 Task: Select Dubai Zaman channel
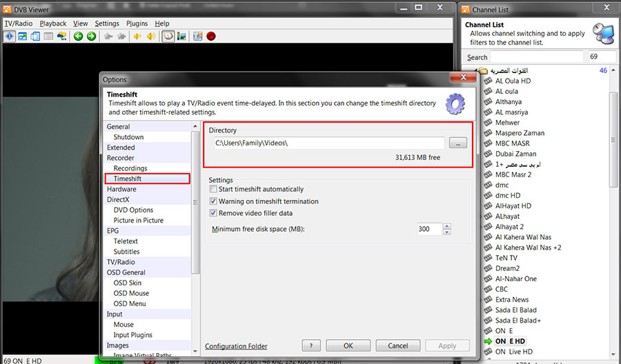515,154
